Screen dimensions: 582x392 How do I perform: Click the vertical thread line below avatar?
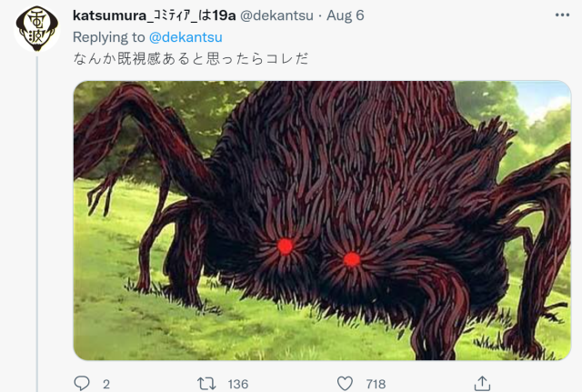pos(36,223)
